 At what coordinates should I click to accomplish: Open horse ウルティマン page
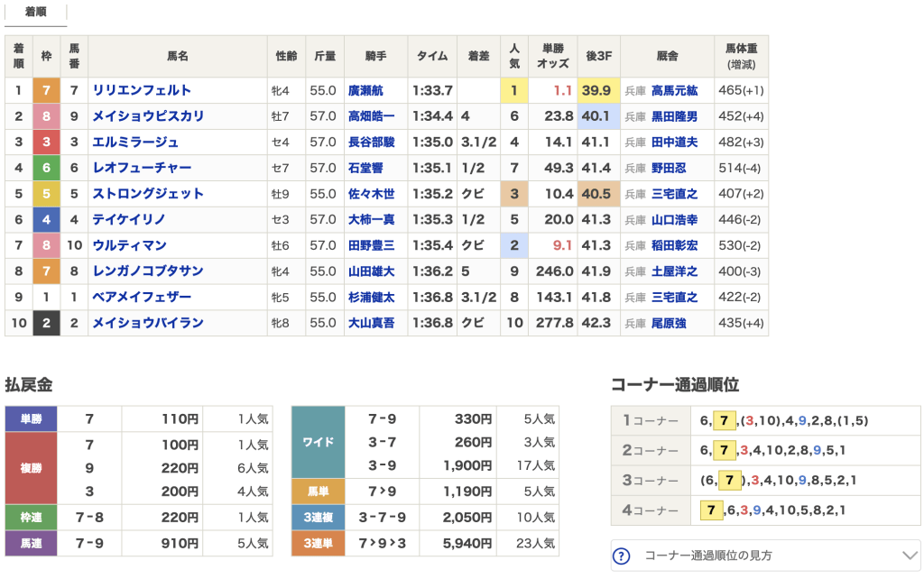[130, 245]
